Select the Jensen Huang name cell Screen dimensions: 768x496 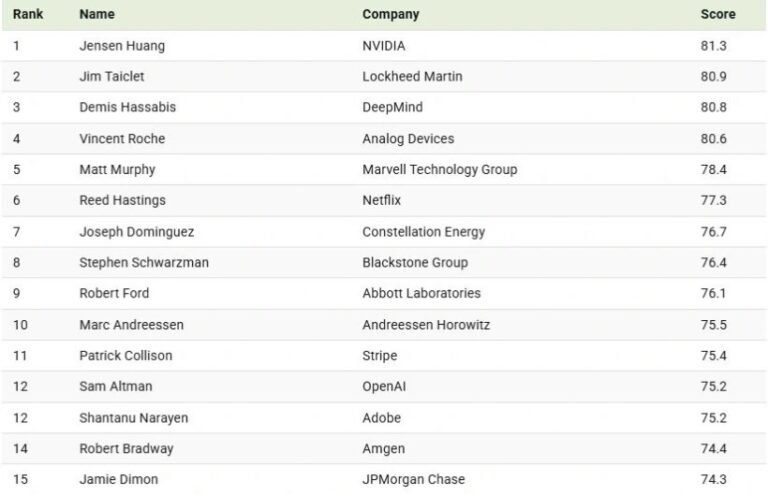point(122,46)
